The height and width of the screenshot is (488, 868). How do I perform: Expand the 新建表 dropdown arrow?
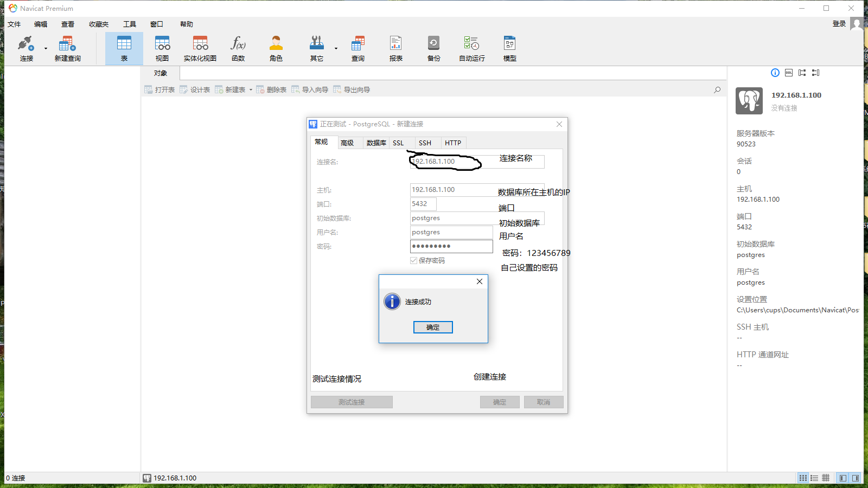[x=251, y=90]
